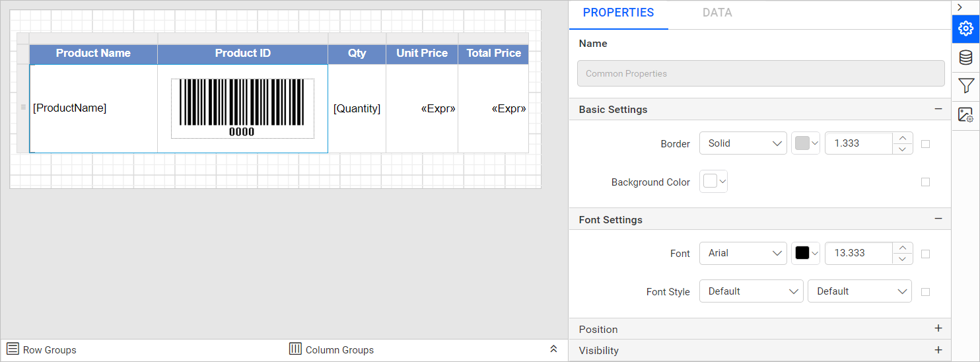The width and height of the screenshot is (980, 362).
Task: Select the Product Name header cell
Action: [x=93, y=54]
